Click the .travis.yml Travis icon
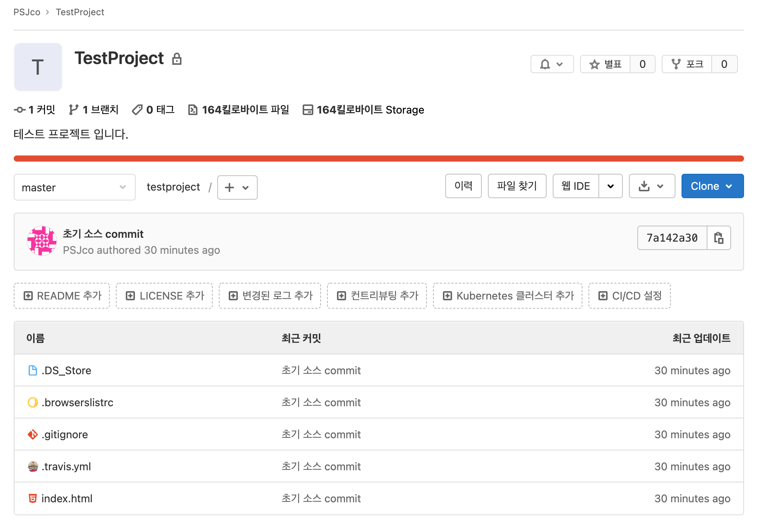Viewport: 757px width, 532px height. tap(33, 466)
